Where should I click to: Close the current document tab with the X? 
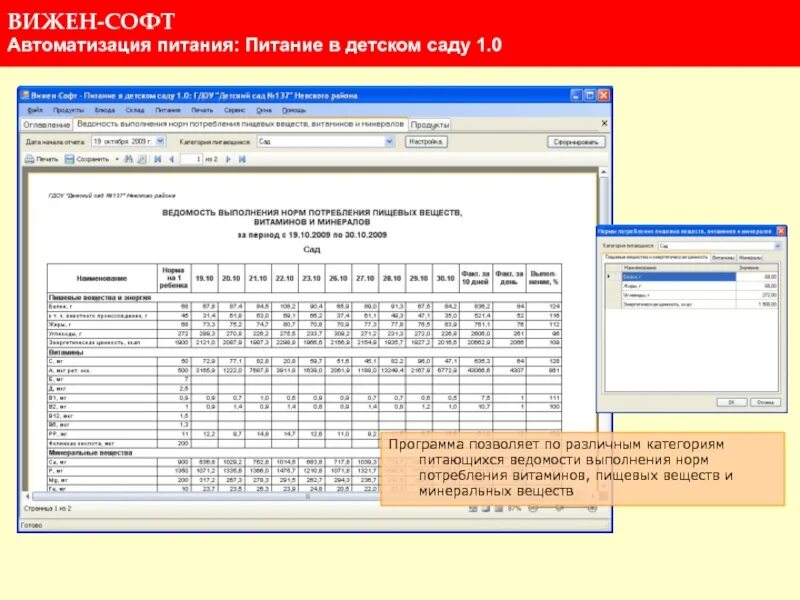coord(605,123)
